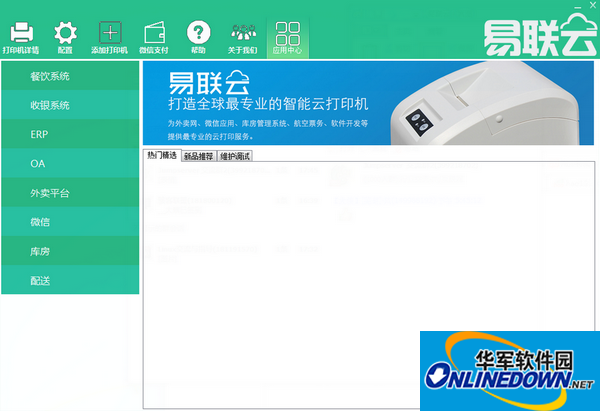This screenshot has height=411, width=600.
Task: Choose the ERP category
Action: coord(70,134)
